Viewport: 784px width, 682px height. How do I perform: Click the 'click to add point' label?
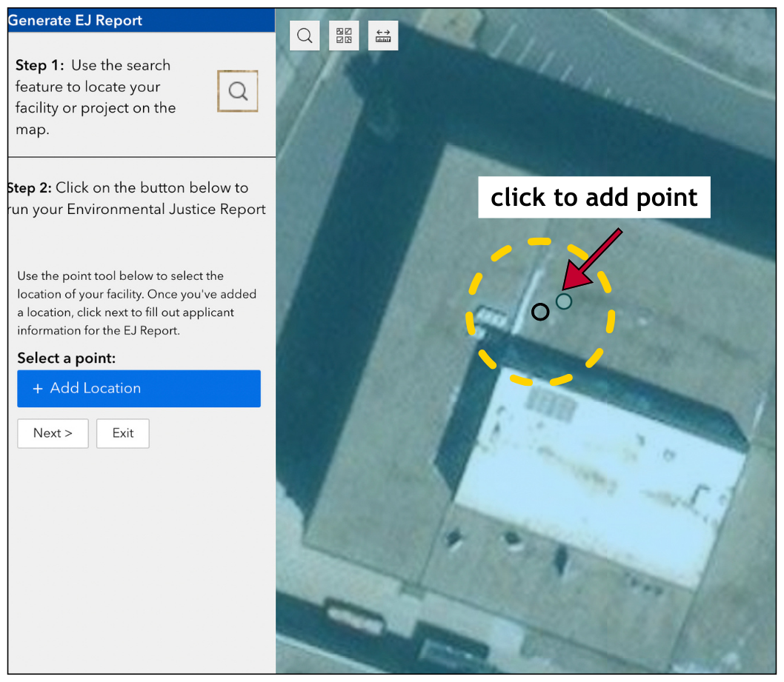pos(594,198)
